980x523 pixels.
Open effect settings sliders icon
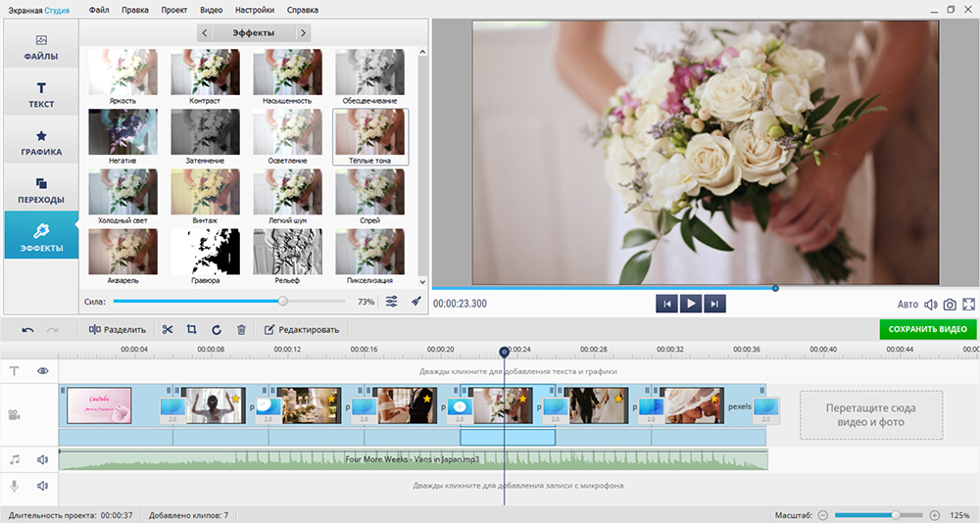click(x=392, y=302)
